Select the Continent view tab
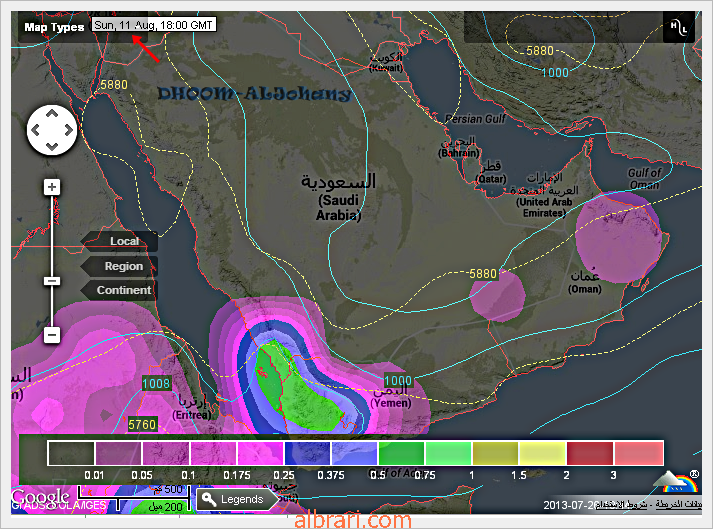Image resolution: width=713 pixels, height=529 pixels. pos(120,290)
